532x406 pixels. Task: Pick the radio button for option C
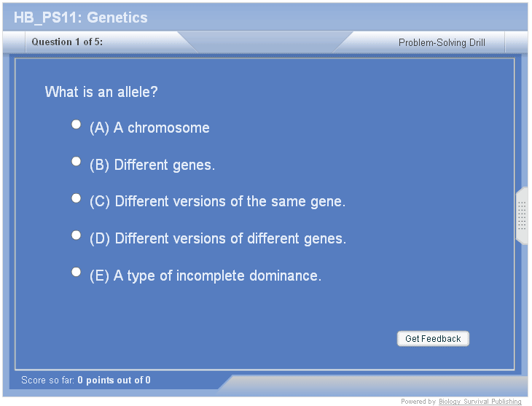[x=76, y=198]
